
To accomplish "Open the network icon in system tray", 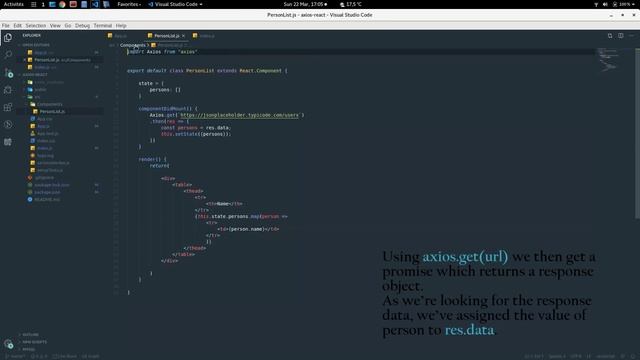I will pos(596,4).
